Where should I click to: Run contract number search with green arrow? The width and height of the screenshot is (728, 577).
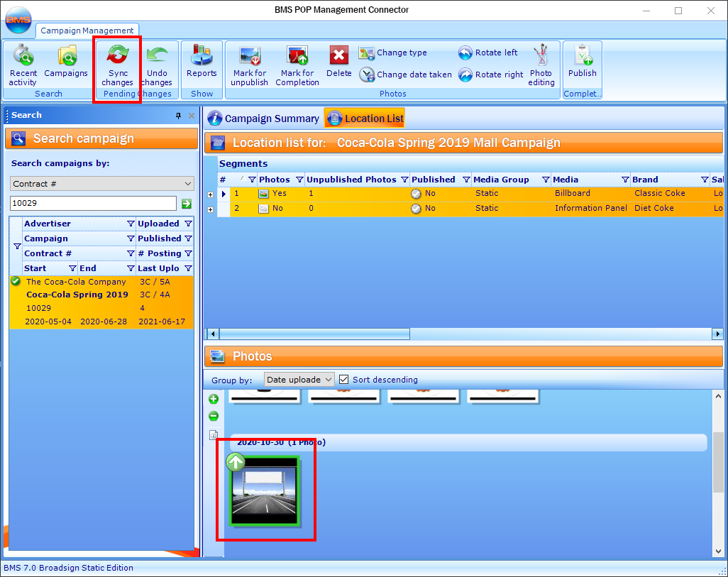pos(187,204)
